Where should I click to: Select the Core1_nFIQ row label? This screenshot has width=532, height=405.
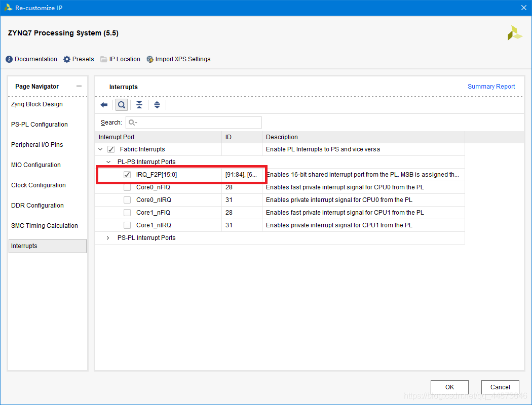click(153, 213)
